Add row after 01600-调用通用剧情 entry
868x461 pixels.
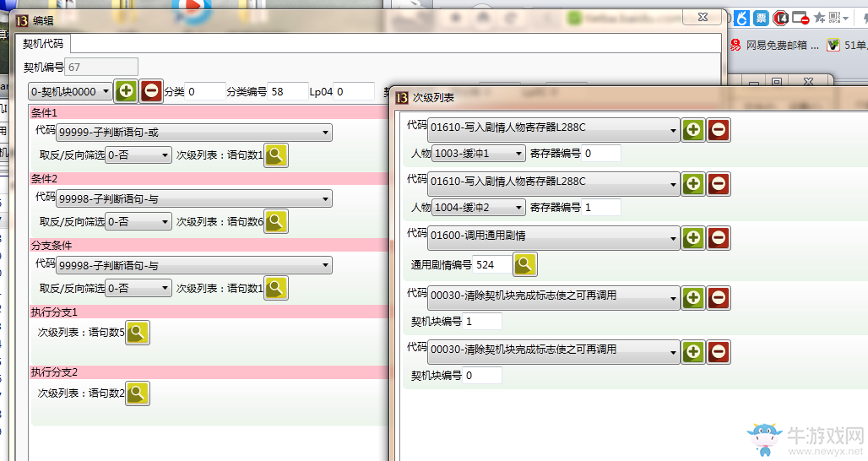click(693, 238)
